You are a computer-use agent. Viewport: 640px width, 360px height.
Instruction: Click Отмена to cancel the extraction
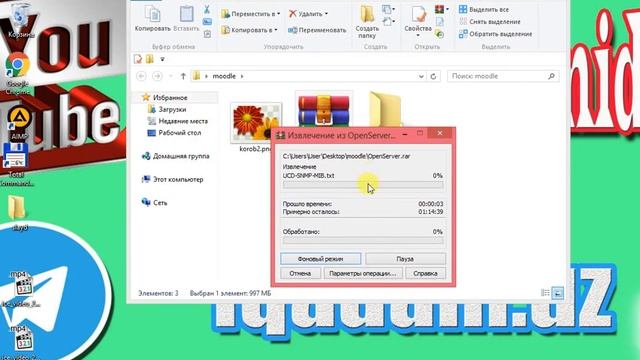300,273
